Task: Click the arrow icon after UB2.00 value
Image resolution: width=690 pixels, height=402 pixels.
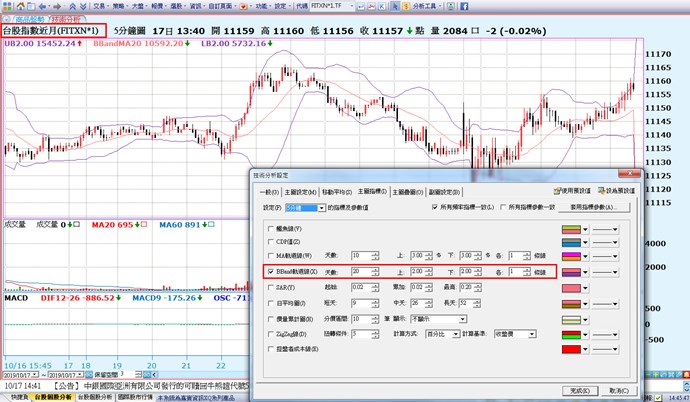Action: coord(79,45)
